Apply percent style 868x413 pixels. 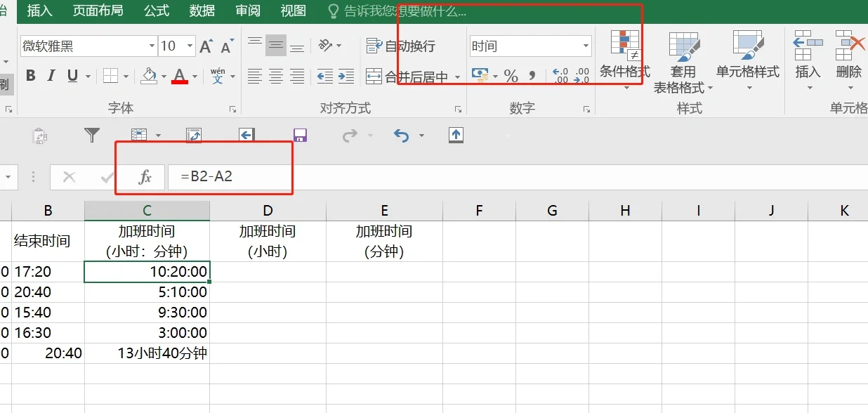511,76
